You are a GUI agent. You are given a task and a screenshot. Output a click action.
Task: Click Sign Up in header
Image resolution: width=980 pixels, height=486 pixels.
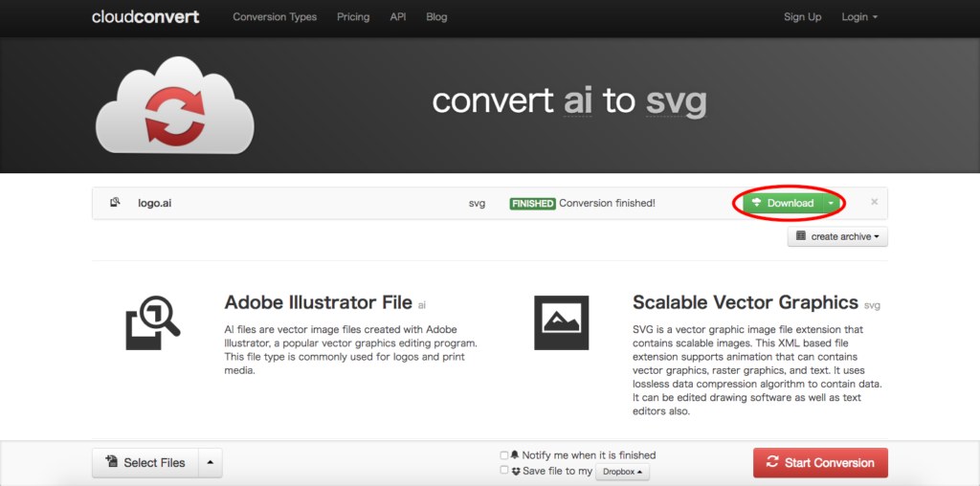(x=803, y=17)
